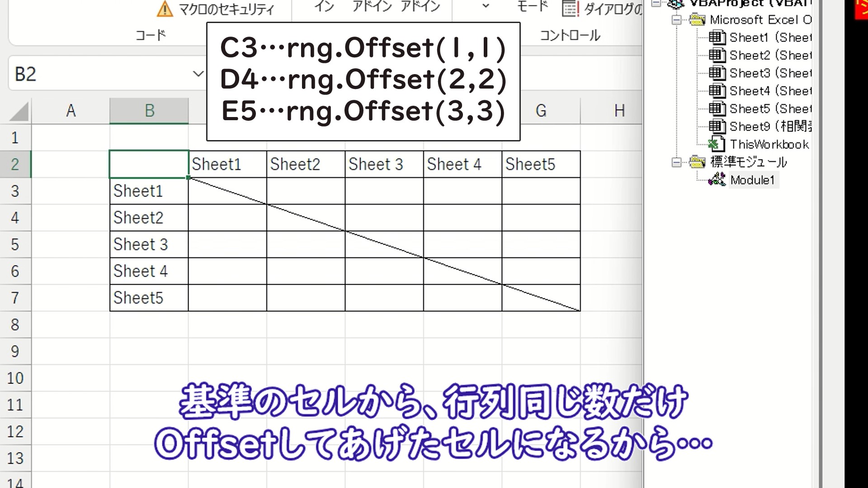Open Sheet4 object in project explorer

(770, 91)
